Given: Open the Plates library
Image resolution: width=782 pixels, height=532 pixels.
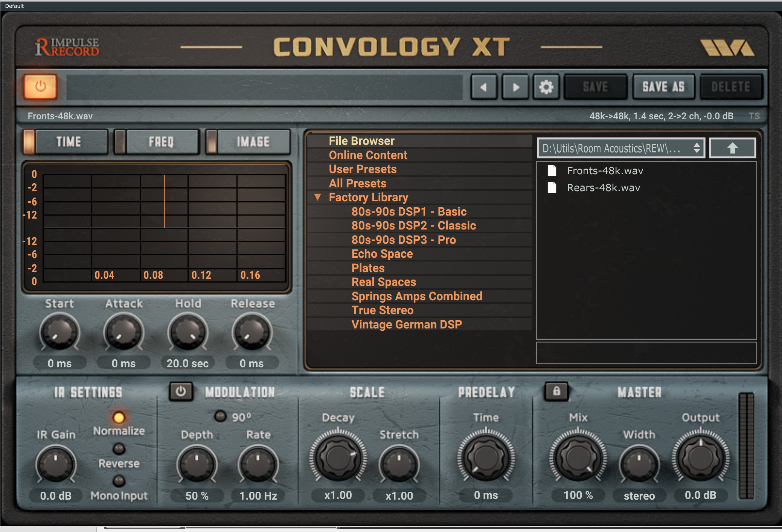Looking at the screenshot, I should 420,268.
